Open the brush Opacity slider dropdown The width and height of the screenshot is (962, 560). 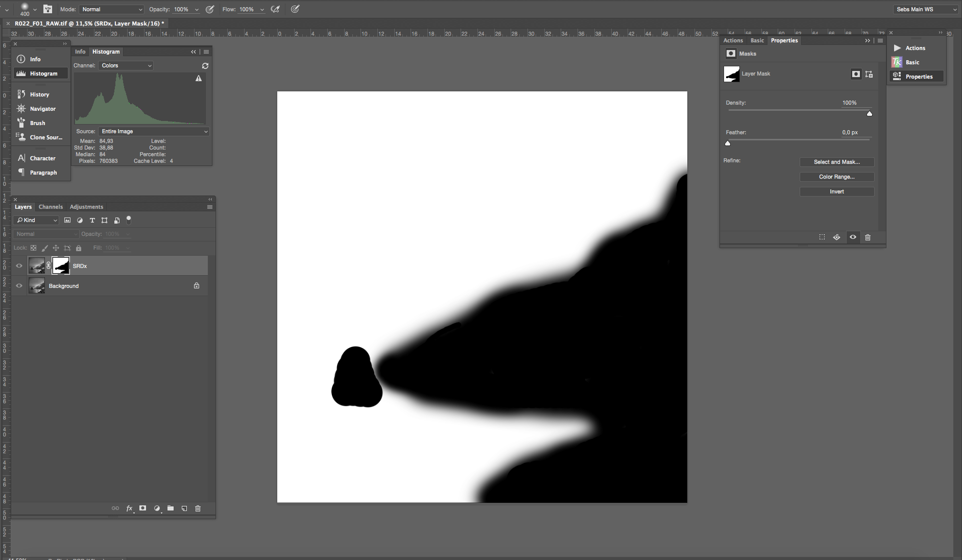[x=197, y=9]
